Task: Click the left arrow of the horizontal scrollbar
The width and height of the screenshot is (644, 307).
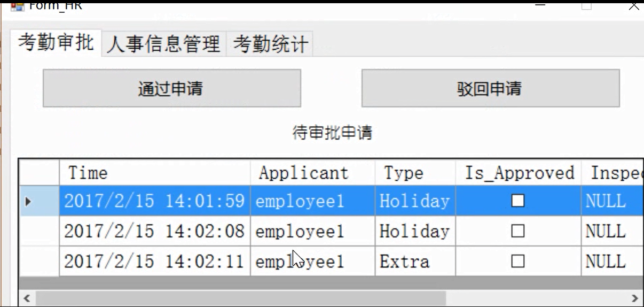Action: tap(27, 298)
